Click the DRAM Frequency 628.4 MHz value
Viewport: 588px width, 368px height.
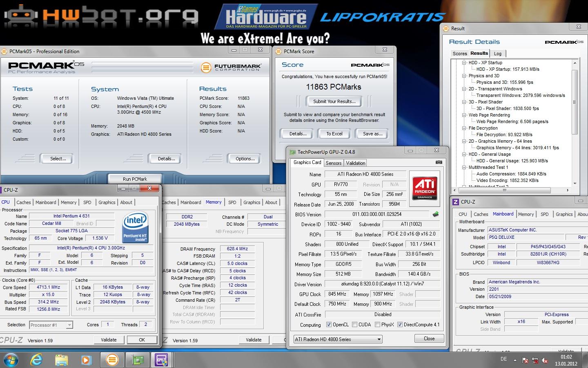coord(237,249)
